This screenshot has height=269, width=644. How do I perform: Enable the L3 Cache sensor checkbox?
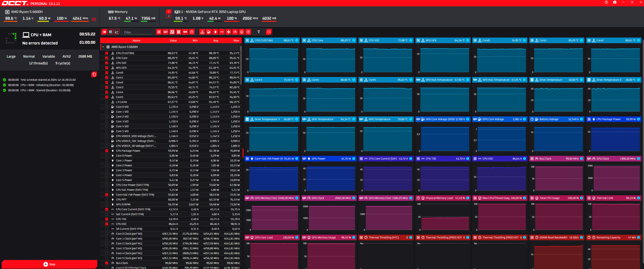click(x=107, y=102)
